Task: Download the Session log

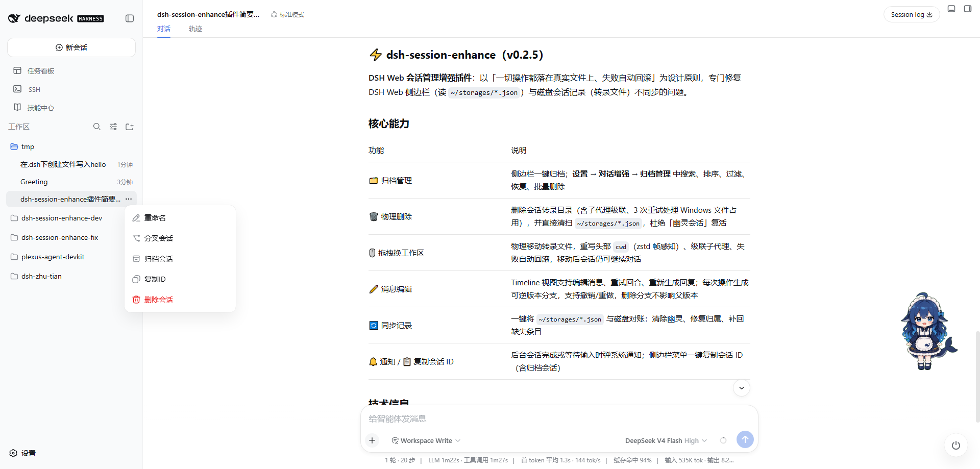Action: [912, 14]
